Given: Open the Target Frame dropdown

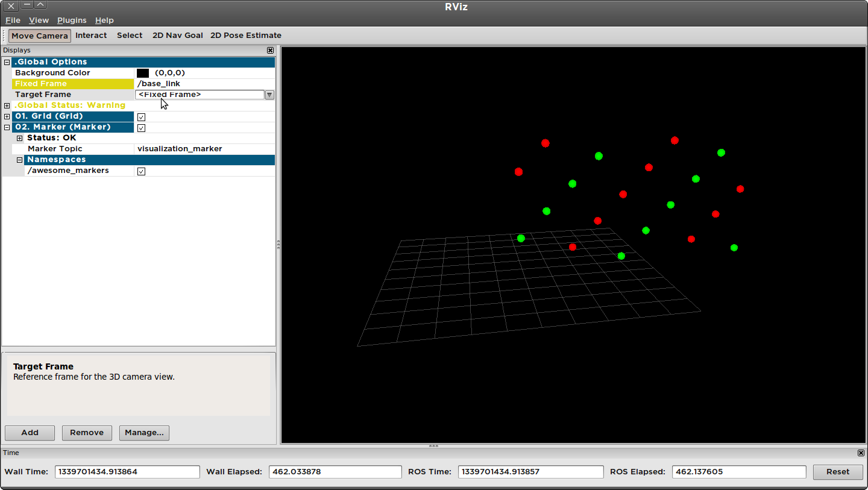Looking at the screenshot, I should 269,95.
